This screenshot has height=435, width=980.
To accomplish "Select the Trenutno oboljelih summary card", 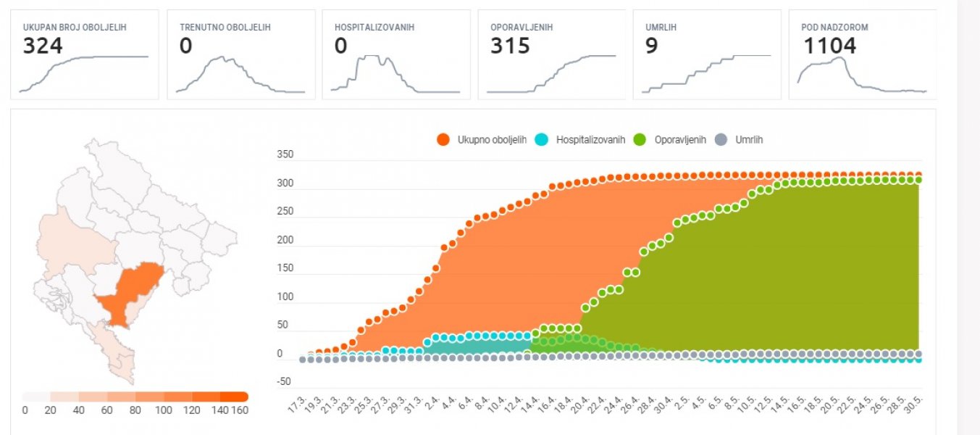I will [240, 54].
